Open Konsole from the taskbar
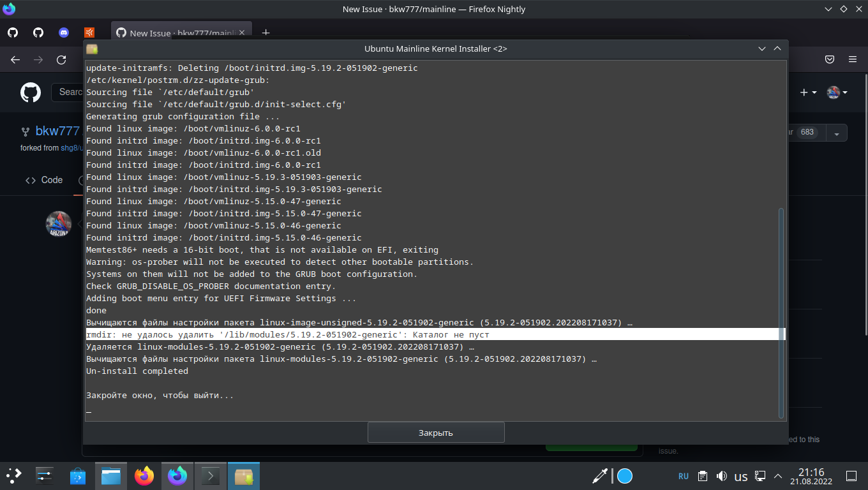Image resolution: width=868 pixels, height=490 pixels. click(210, 476)
